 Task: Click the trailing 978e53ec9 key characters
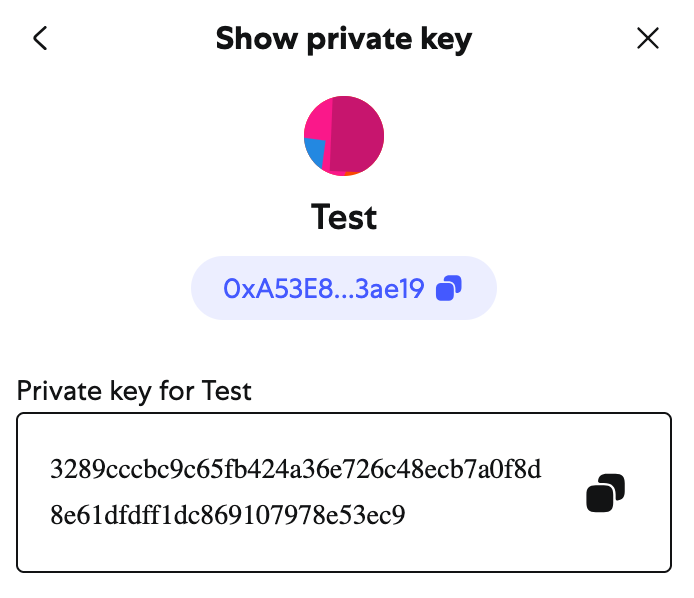335,515
